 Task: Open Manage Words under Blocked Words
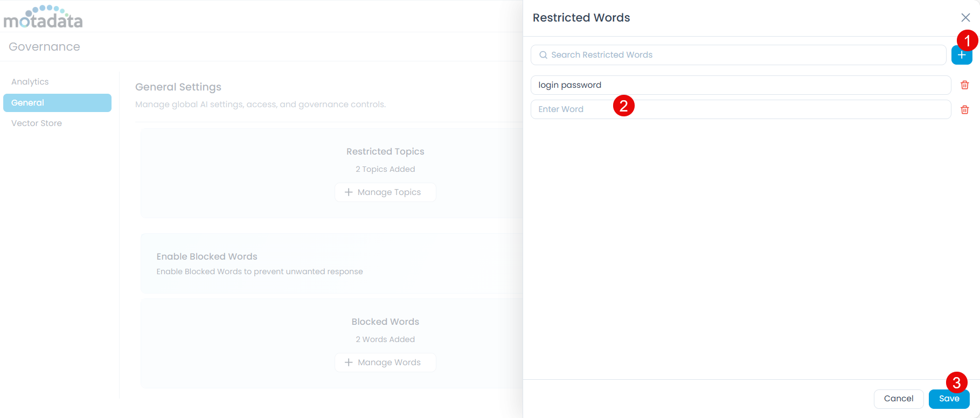tap(385, 363)
